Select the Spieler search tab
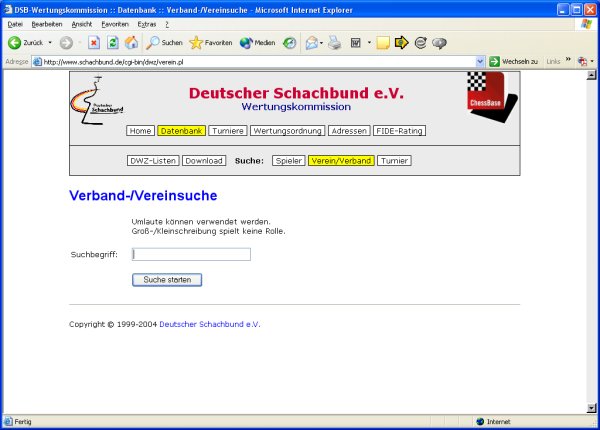The image size is (600, 430). (288, 160)
